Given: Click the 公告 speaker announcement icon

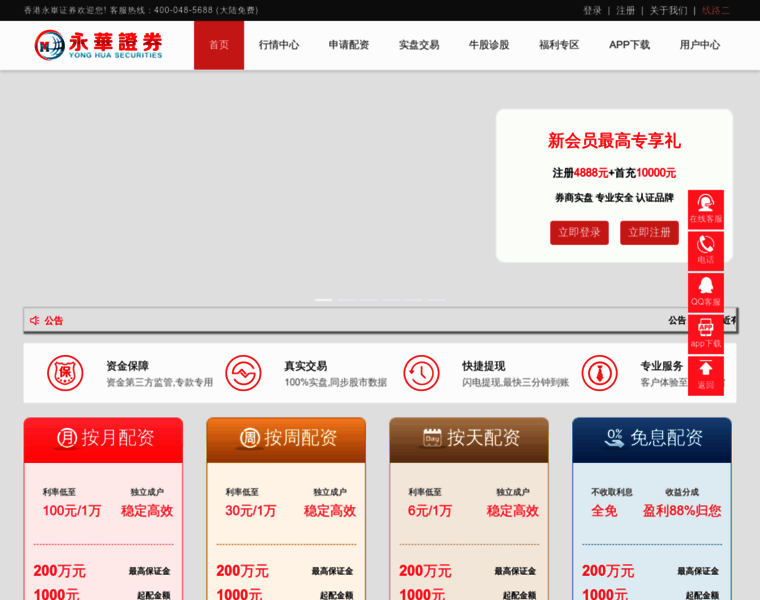Looking at the screenshot, I should click(x=34, y=320).
